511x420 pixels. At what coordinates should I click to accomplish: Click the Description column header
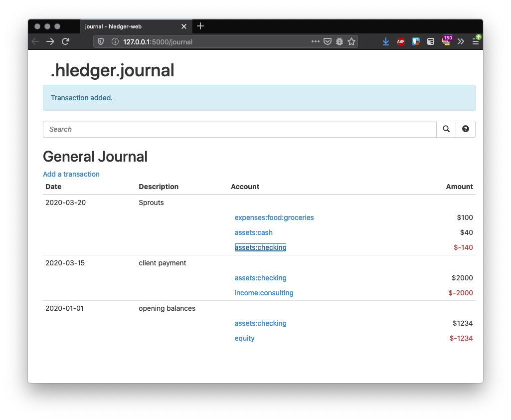click(159, 187)
